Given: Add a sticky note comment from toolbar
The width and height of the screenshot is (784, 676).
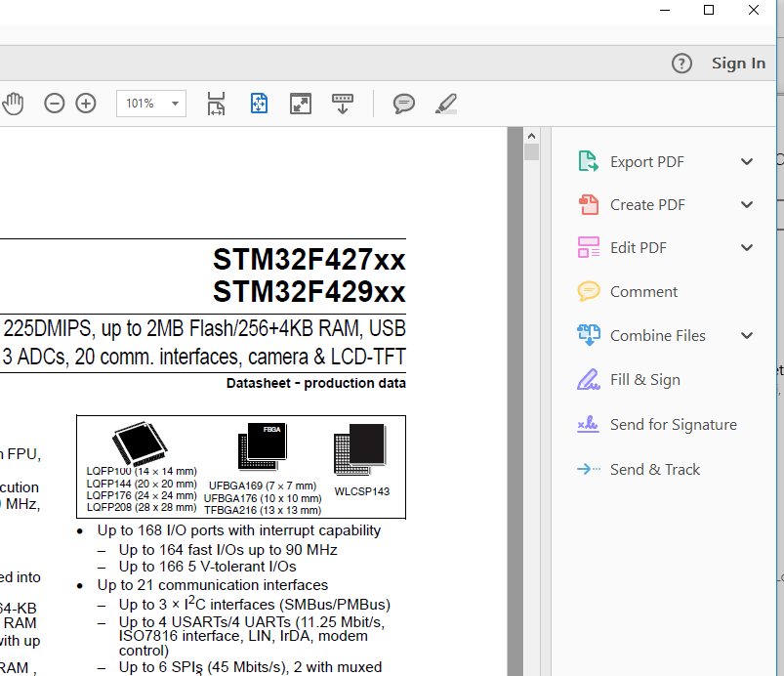Looking at the screenshot, I should point(403,104).
